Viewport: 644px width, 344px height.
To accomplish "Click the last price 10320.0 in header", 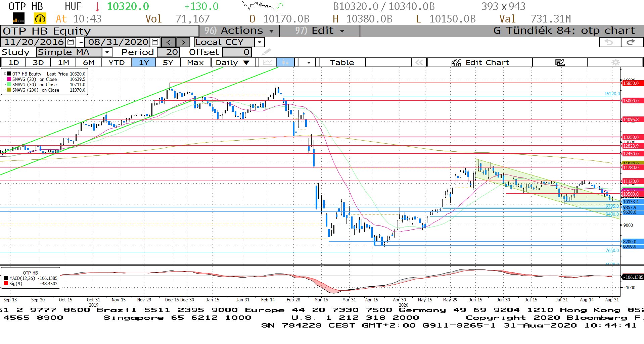I will pyautogui.click(x=128, y=6).
